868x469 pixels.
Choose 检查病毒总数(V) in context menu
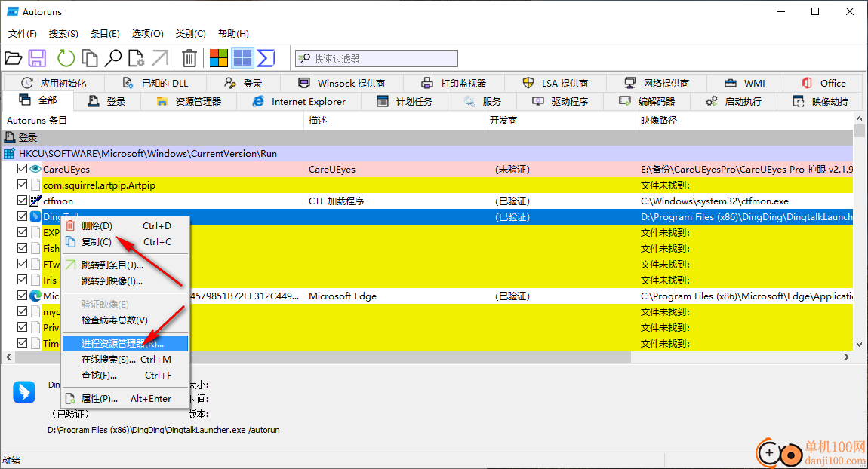125,320
